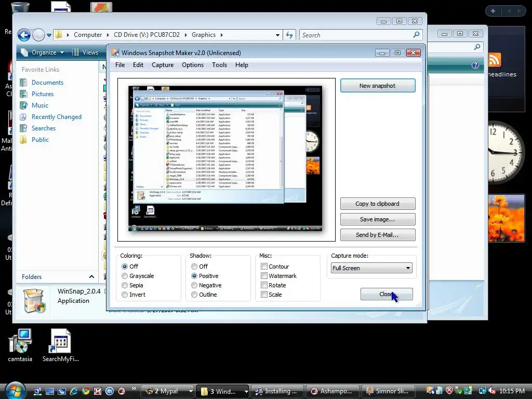Click the Explorer Forward arrow button
The width and height of the screenshot is (532, 399).
pos(38,35)
